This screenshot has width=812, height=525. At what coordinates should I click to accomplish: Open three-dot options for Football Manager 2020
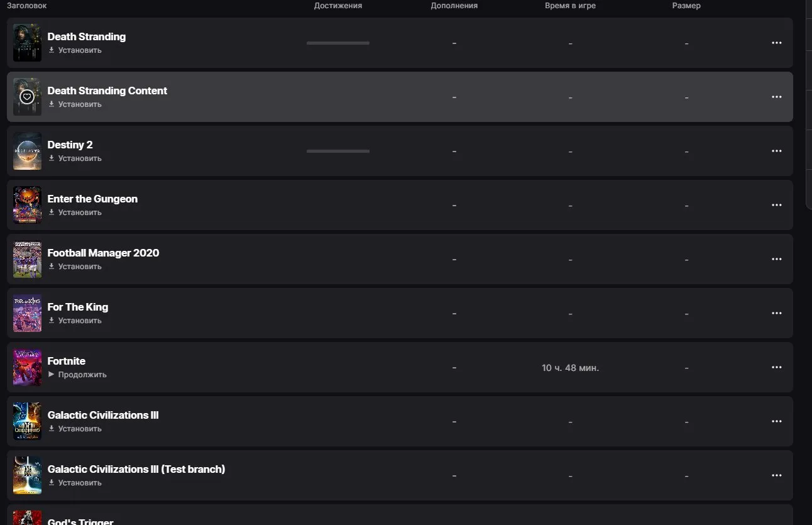[x=776, y=259]
